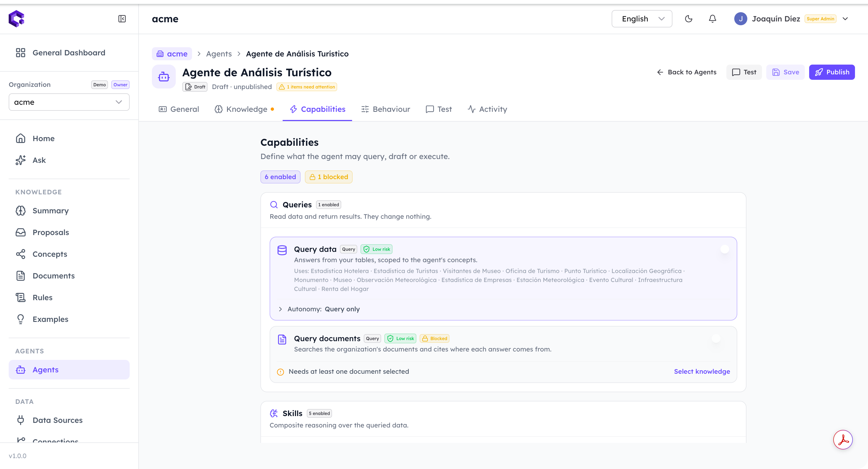This screenshot has height=469, width=868.
Task: Click the 'Demo' organization badge
Action: (99, 85)
